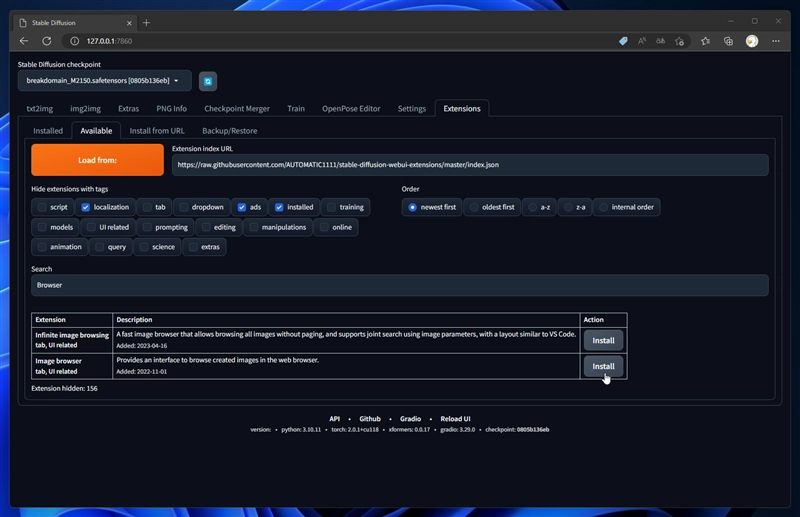Click the browser profile avatar
Screen dimensions: 800x517
pyautogui.click(x=752, y=41)
